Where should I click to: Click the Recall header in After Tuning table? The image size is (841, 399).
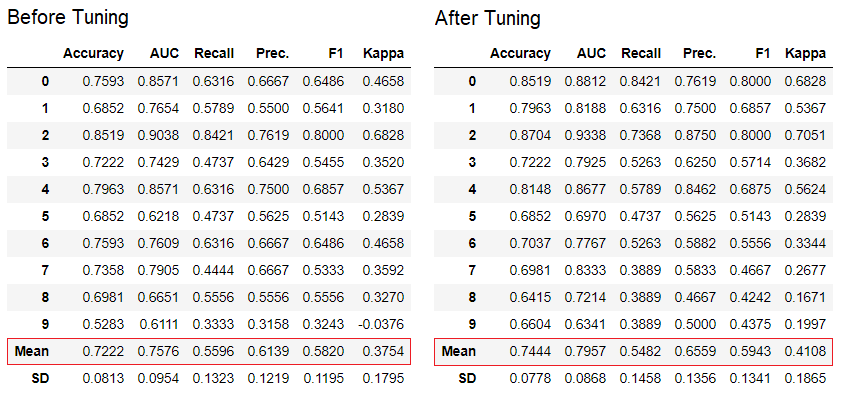640,54
